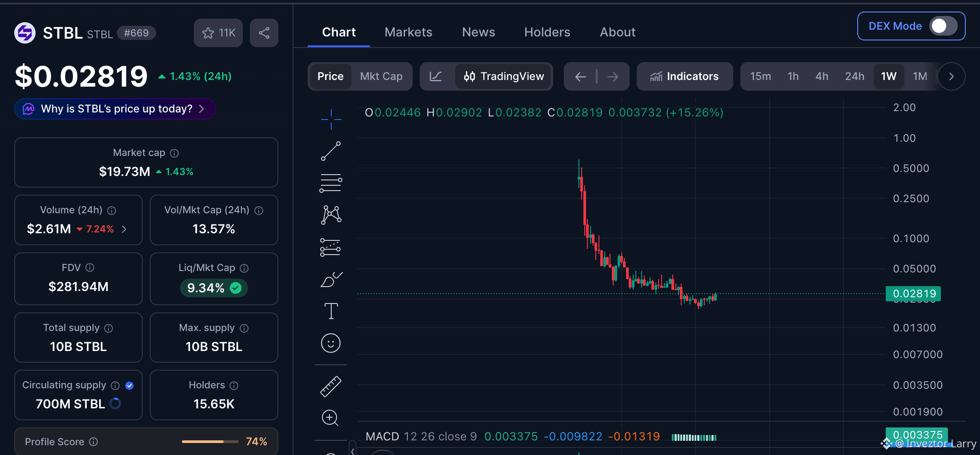Image resolution: width=980 pixels, height=455 pixels.
Task: Select the Text annotation tool
Action: (x=331, y=311)
